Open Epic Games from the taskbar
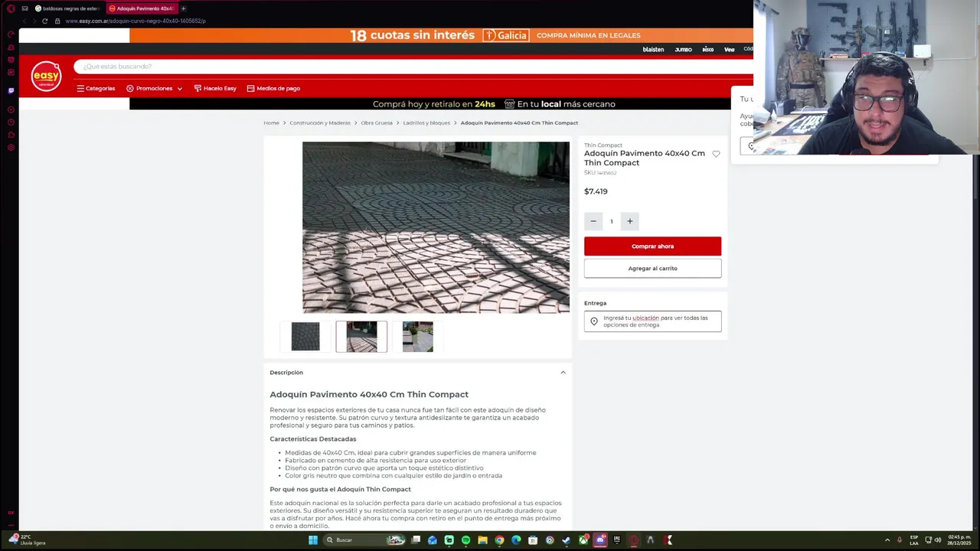The image size is (980, 551). pyautogui.click(x=617, y=540)
